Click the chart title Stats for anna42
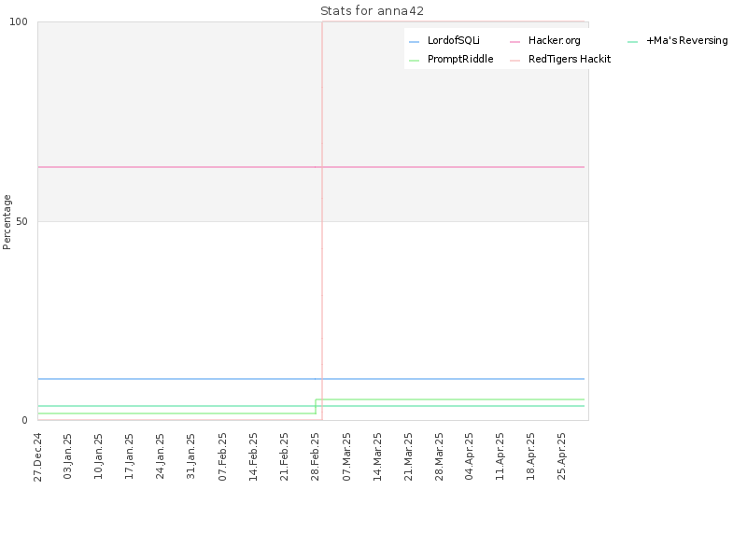The image size is (747, 560). 372,11
